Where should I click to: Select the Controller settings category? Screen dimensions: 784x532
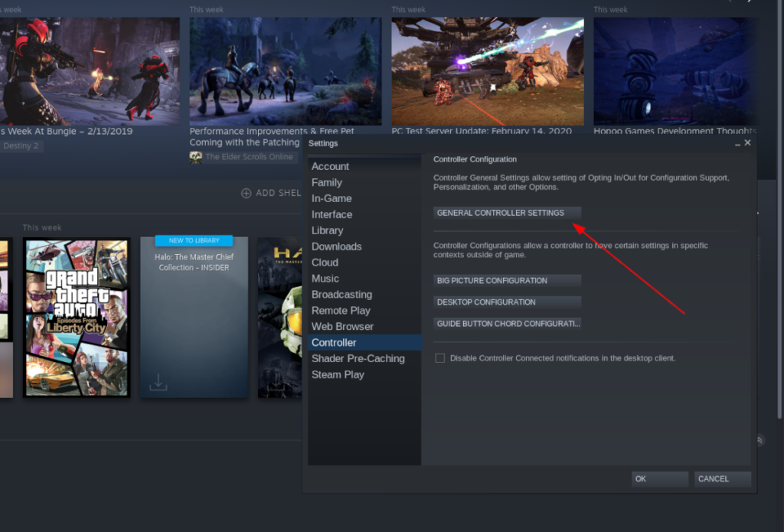tap(334, 342)
